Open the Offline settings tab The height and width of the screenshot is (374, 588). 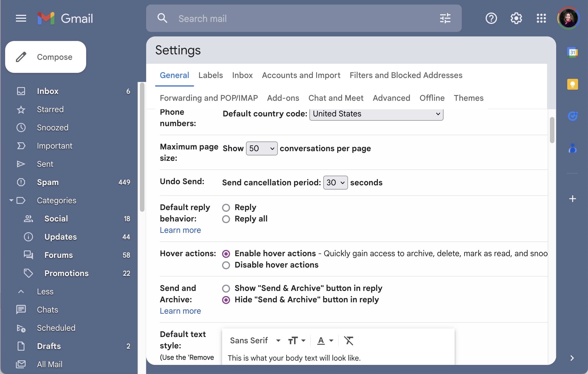(432, 98)
